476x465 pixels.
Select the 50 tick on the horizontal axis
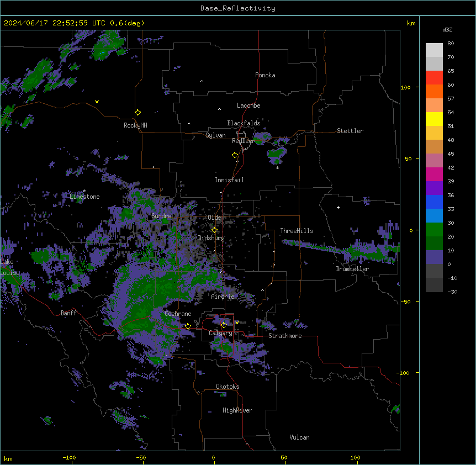pos(284,458)
